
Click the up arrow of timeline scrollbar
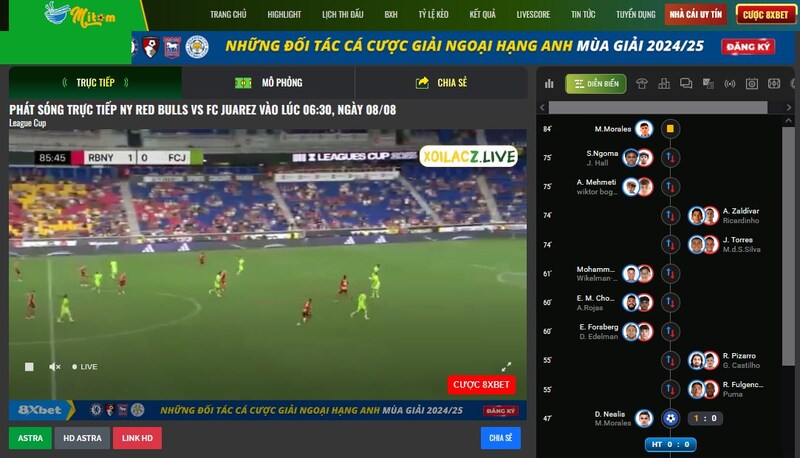tap(788, 121)
